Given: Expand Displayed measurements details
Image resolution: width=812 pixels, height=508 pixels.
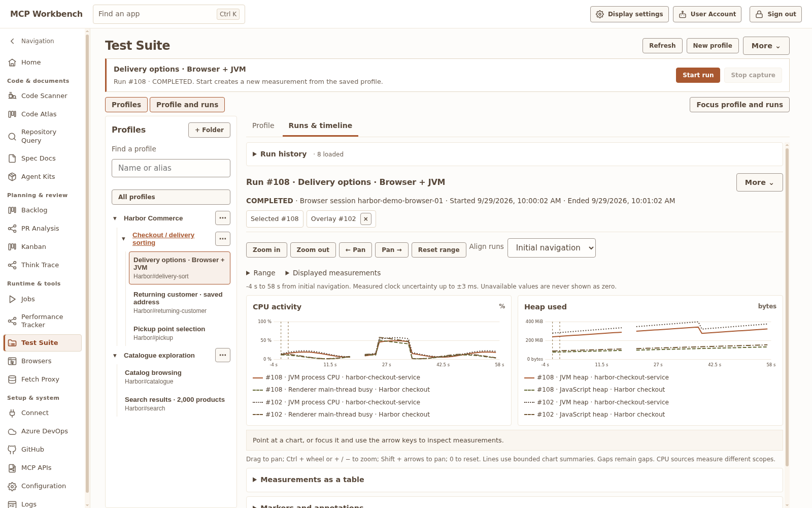Looking at the screenshot, I should click(333, 273).
